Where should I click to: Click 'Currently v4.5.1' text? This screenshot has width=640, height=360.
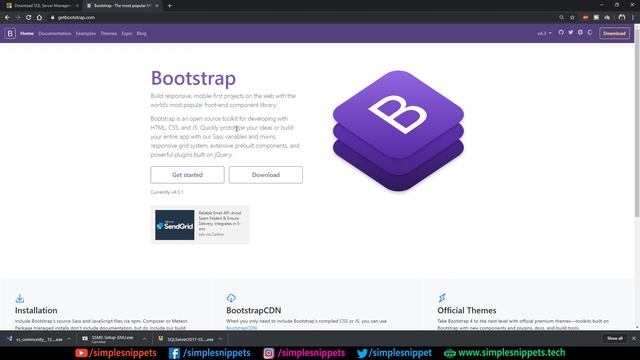click(167, 192)
